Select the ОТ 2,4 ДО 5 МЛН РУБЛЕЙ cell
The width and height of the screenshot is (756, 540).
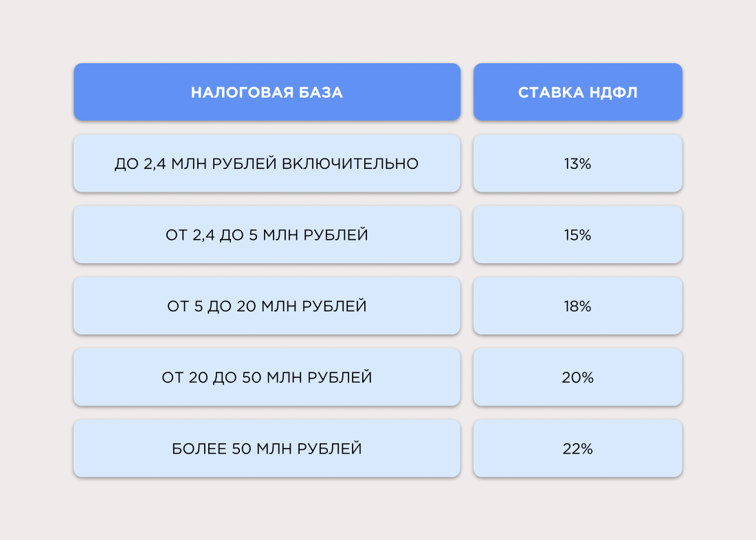(267, 235)
